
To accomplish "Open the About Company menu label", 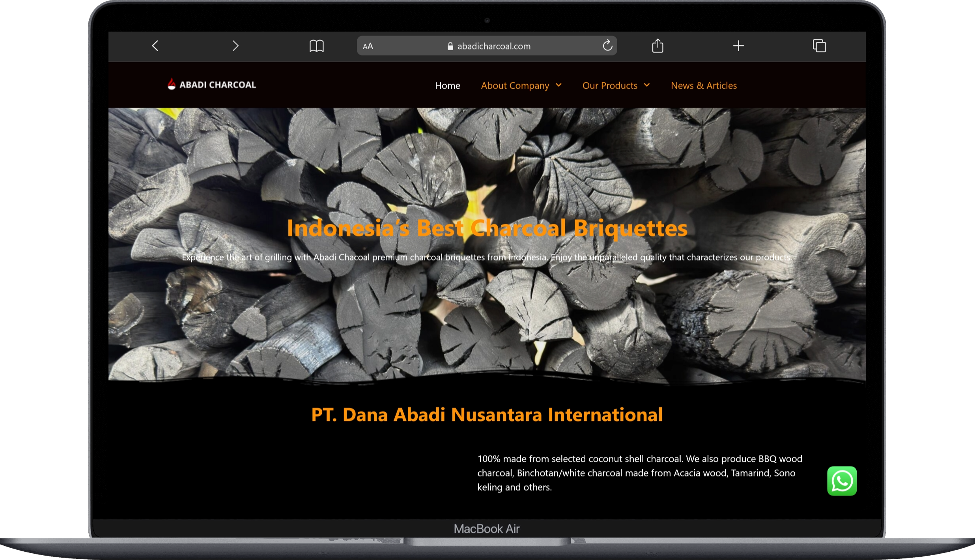I will point(515,86).
